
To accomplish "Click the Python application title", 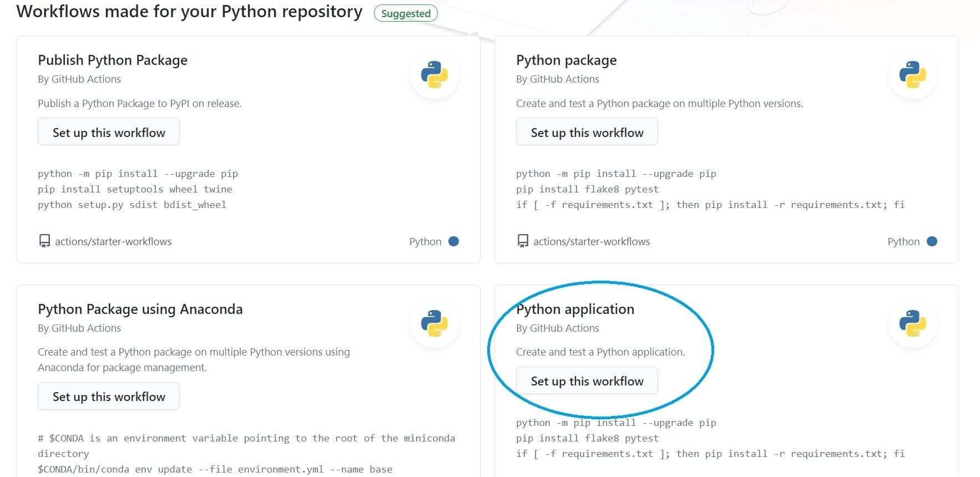I will pyautogui.click(x=575, y=309).
